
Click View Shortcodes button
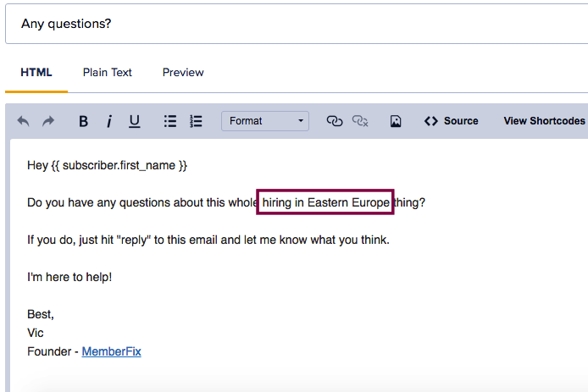coord(544,121)
